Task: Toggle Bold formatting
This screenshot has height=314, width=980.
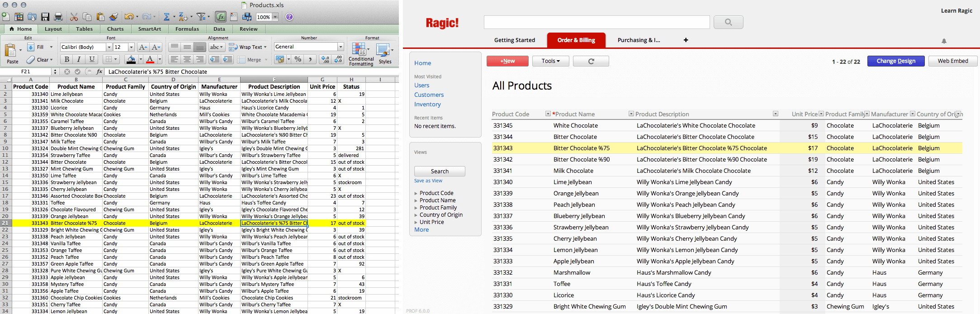Action: pyautogui.click(x=67, y=59)
